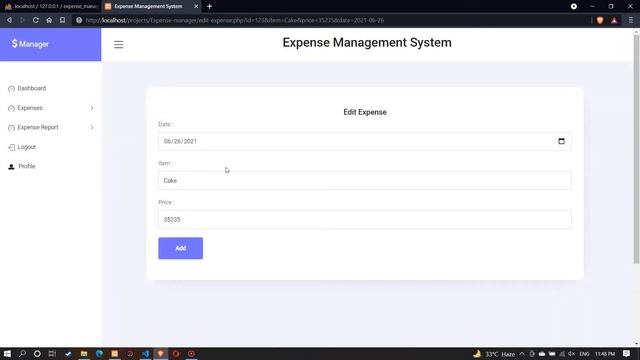Open Task View on the taskbar
The image size is (640, 360).
52,353
